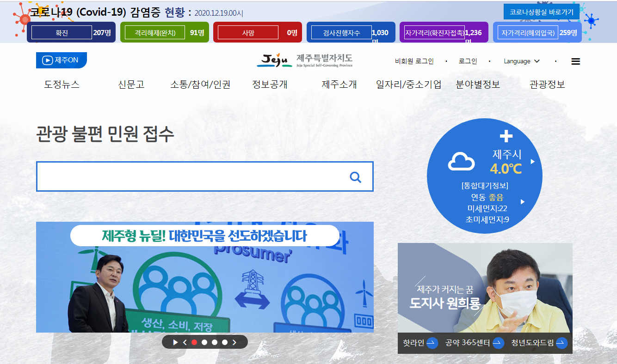This screenshot has width=617, height=364.
Task: Click the 초미세먼지:9 reading
Action: [x=487, y=219]
